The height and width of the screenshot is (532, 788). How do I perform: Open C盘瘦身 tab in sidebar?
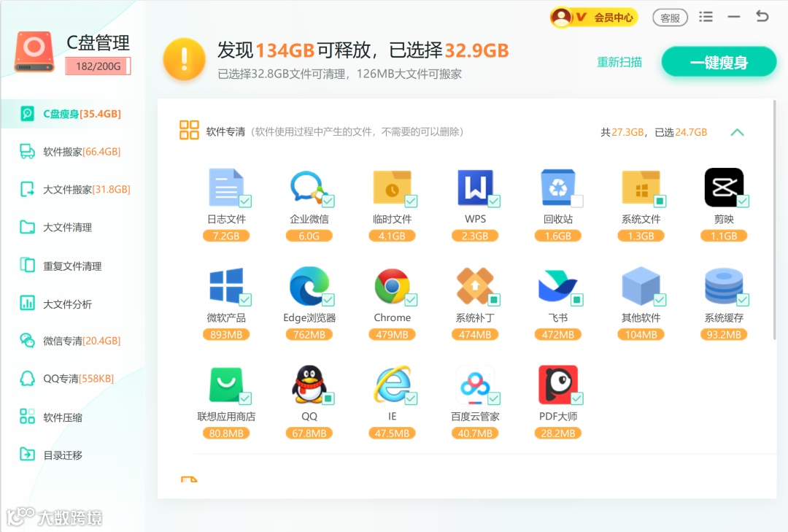tap(73, 114)
